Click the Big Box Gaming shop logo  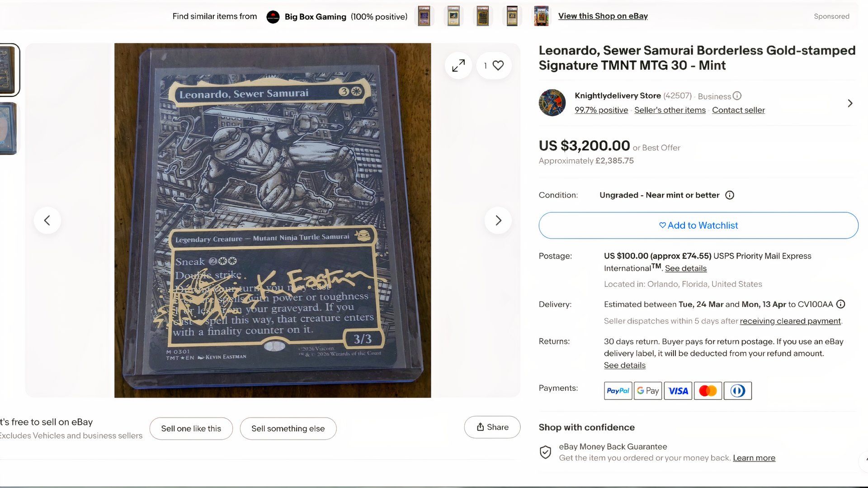[273, 17]
